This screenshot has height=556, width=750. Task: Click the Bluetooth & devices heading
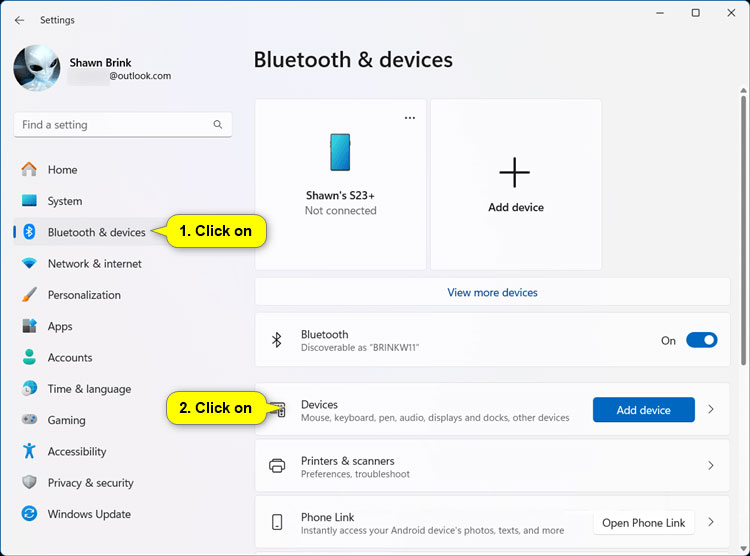[x=353, y=60]
